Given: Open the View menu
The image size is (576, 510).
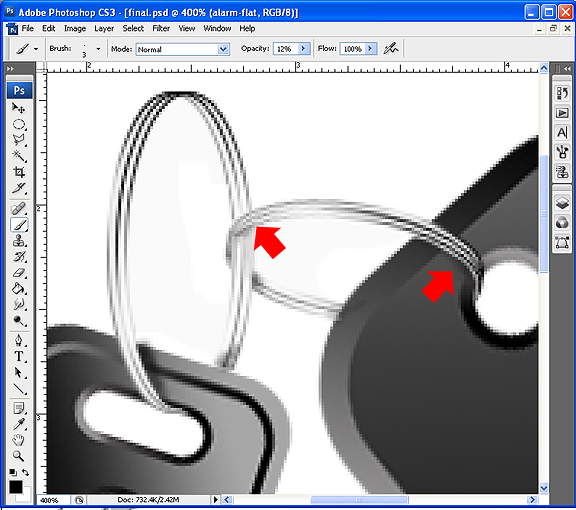Looking at the screenshot, I should [x=187, y=28].
